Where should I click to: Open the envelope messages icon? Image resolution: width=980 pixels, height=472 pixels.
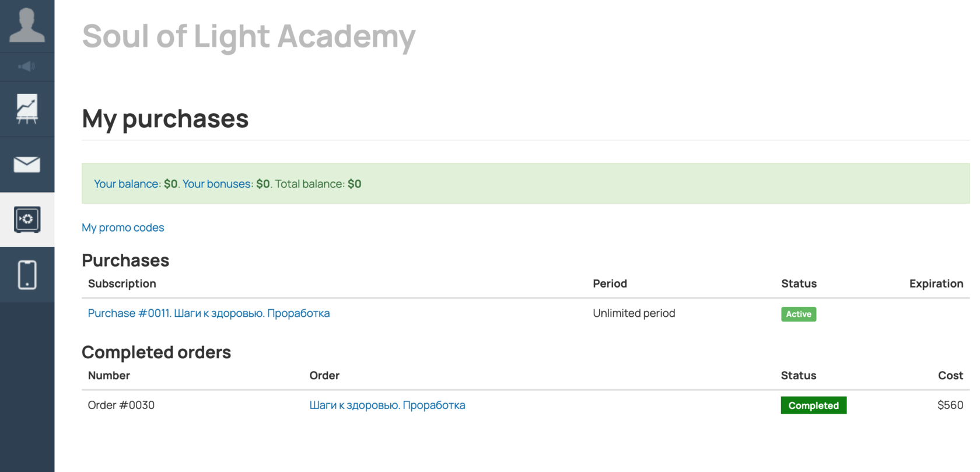coord(27,165)
